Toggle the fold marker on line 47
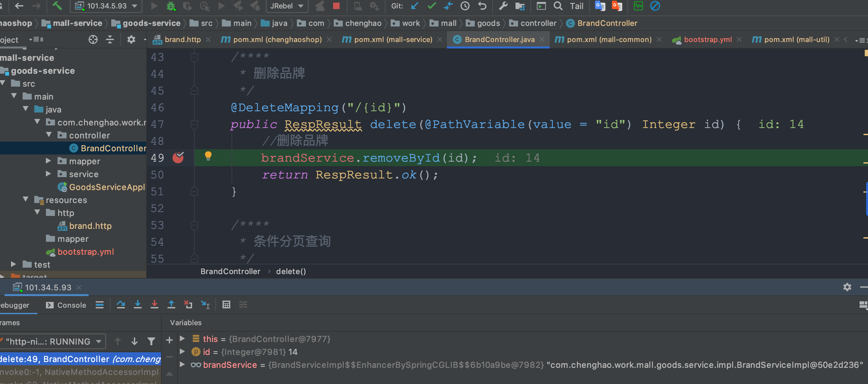The height and width of the screenshot is (384, 868). pos(194,125)
